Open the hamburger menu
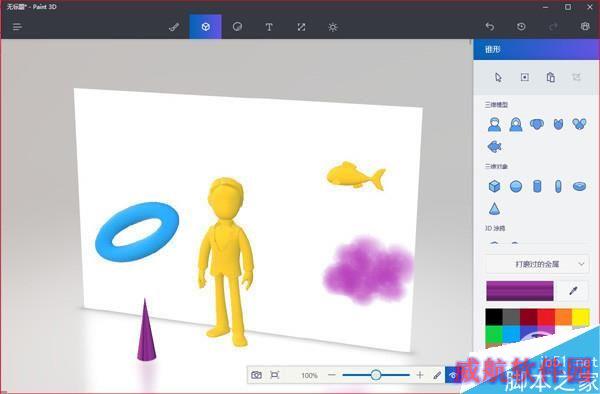The image size is (600, 394). [x=18, y=27]
